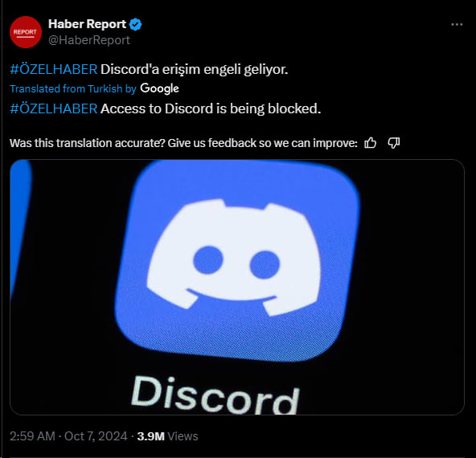Open the @HaberReport handle link

(x=89, y=40)
